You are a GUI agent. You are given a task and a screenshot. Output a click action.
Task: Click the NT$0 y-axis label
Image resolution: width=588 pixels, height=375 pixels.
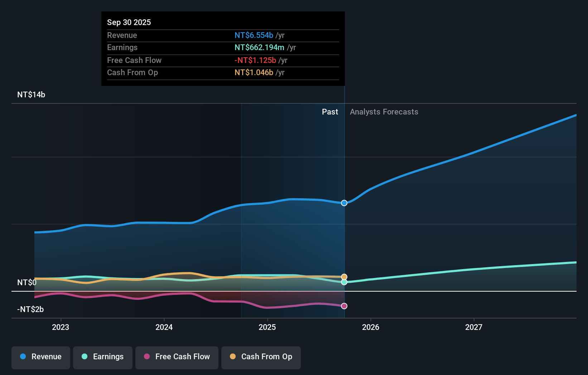pos(27,283)
